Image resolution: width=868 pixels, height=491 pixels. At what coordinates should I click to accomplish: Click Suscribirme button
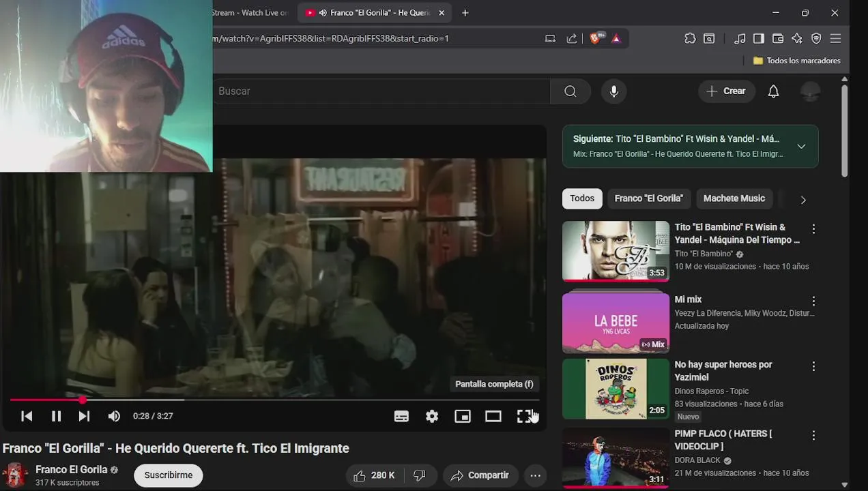pyautogui.click(x=169, y=475)
